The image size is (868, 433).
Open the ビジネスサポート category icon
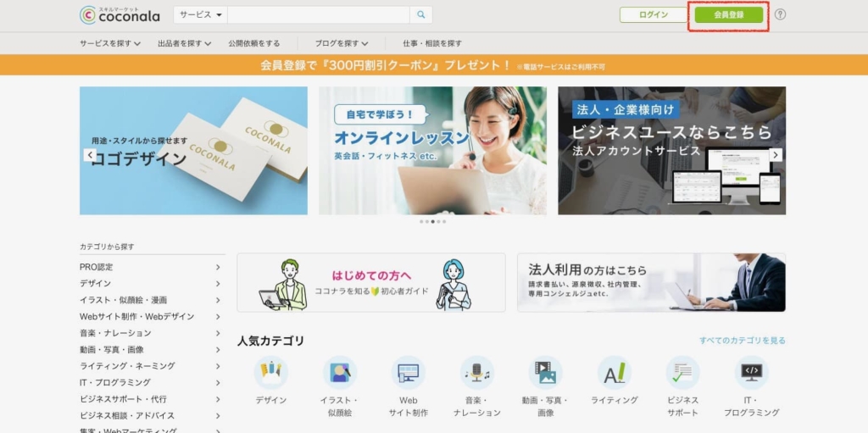click(x=682, y=372)
